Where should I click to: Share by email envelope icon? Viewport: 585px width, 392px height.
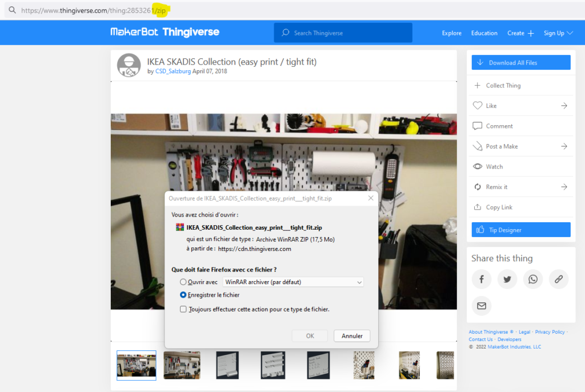[x=481, y=306]
